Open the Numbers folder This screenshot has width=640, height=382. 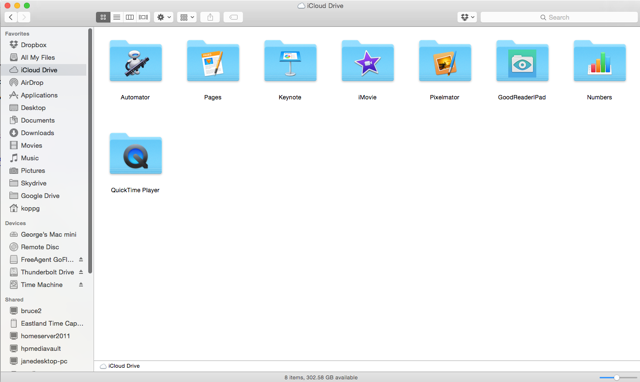(x=600, y=61)
